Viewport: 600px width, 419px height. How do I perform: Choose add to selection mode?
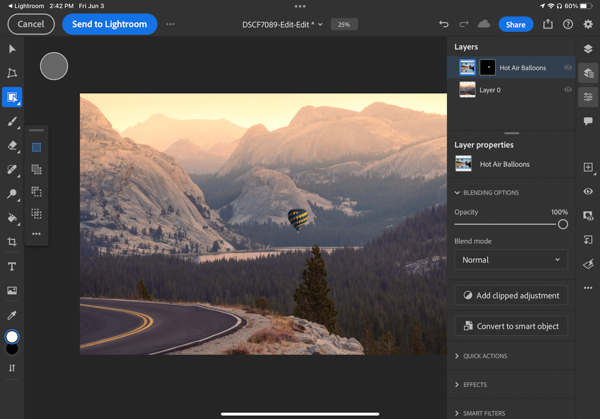pos(36,169)
